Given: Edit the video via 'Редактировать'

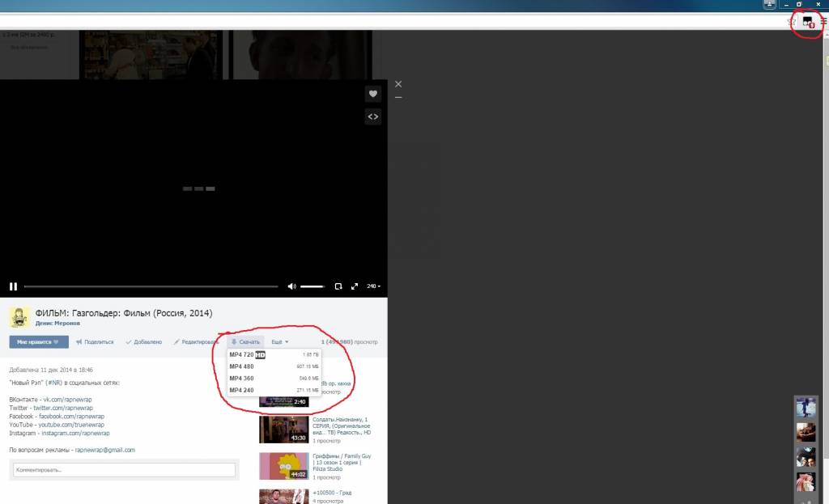Looking at the screenshot, I should 196,342.
